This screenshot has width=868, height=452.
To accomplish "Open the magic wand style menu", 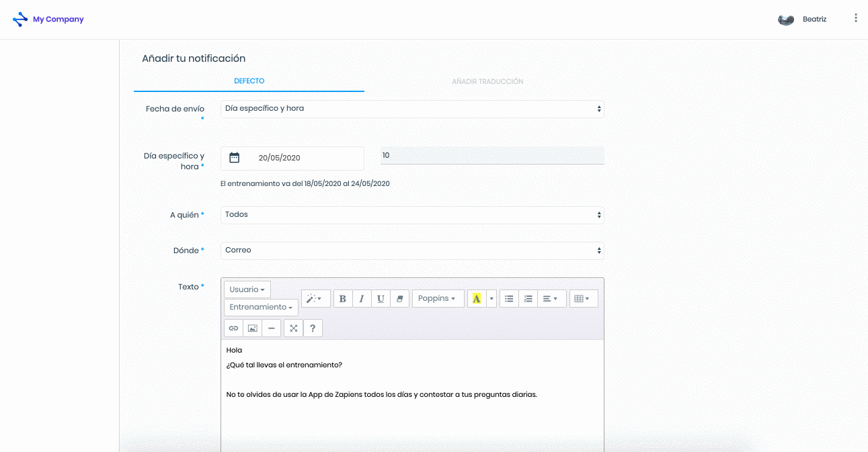I will tap(315, 299).
